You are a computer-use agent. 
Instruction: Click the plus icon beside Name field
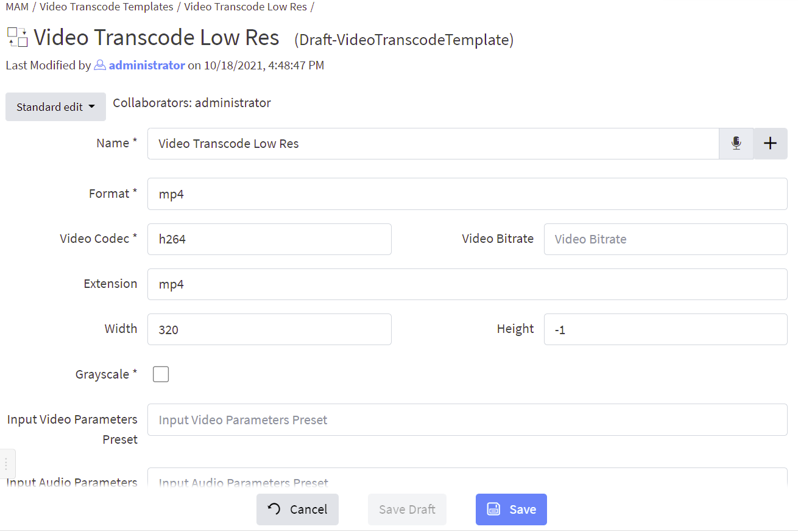pyautogui.click(x=770, y=144)
